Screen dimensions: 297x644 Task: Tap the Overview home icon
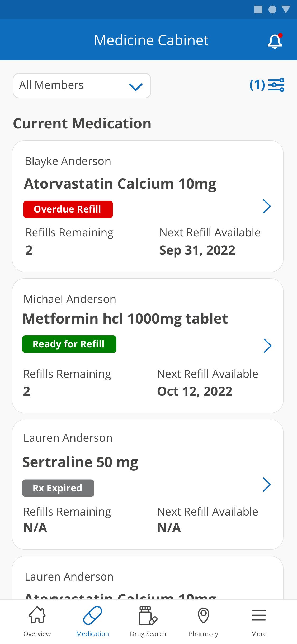[x=37, y=615]
